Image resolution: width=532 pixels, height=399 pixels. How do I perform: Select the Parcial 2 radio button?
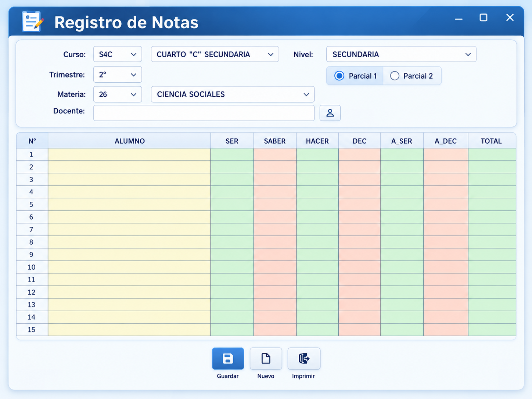pyautogui.click(x=395, y=76)
